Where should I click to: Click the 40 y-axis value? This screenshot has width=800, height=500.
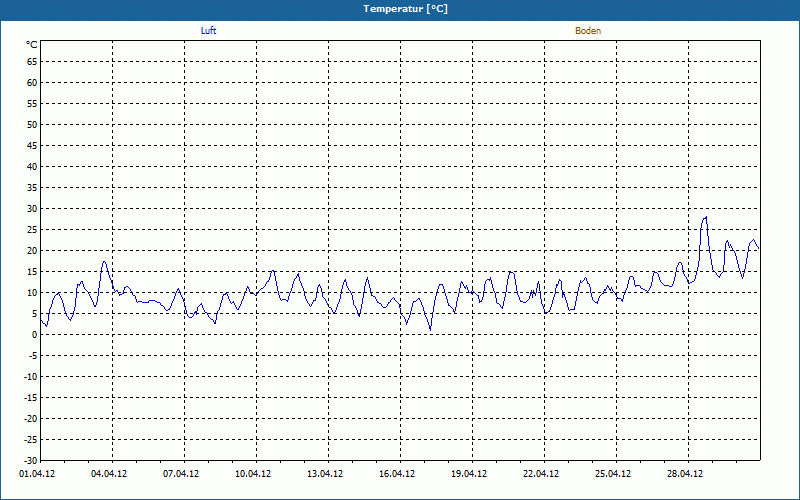pos(32,167)
